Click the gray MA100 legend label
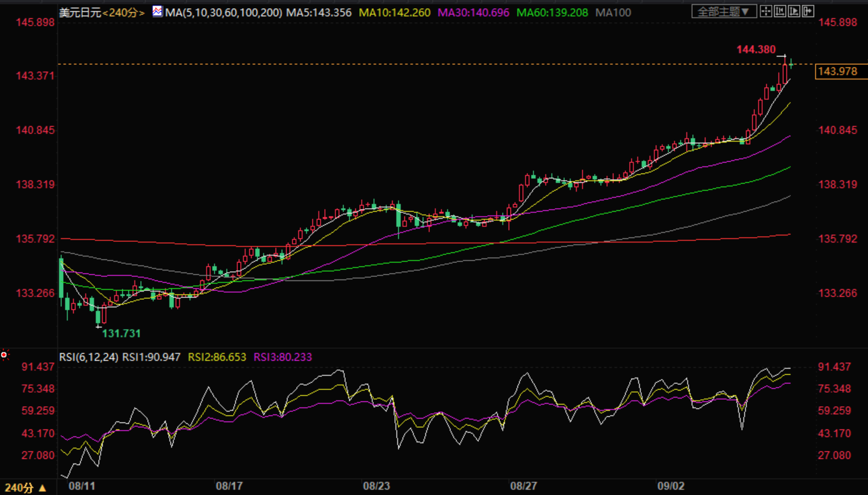Viewport: 868px width, 495px height. 613,12
